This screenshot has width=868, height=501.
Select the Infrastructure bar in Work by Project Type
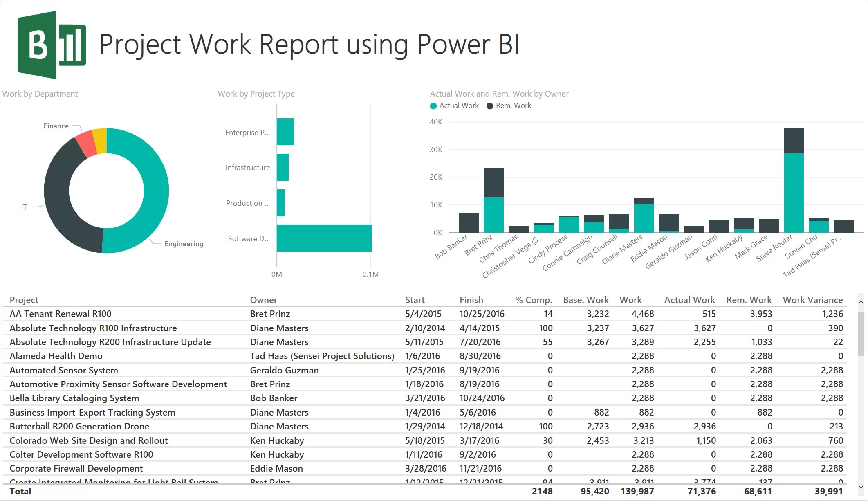tap(283, 167)
